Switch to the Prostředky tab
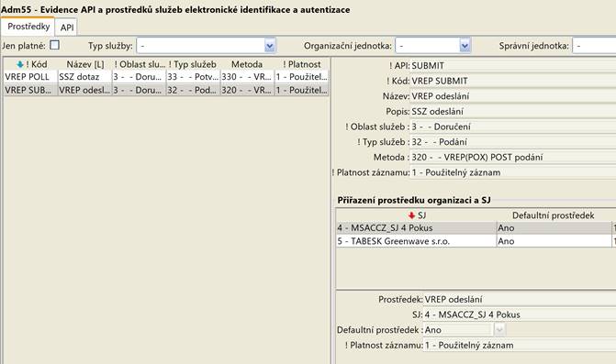The width and height of the screenshot is (616, 364). [x=28, y=27]
